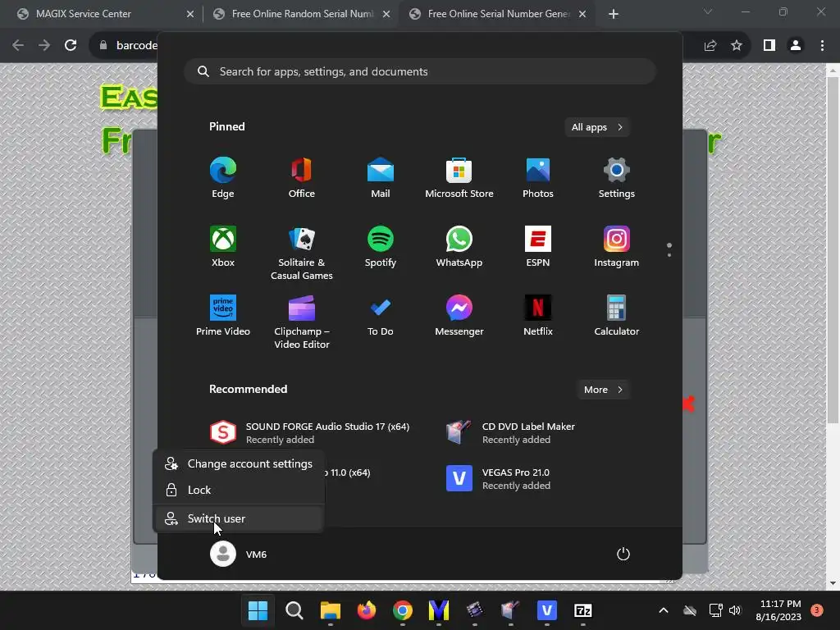Open the Calculator app
Screen dimensions: 840x630
point(617,316)
